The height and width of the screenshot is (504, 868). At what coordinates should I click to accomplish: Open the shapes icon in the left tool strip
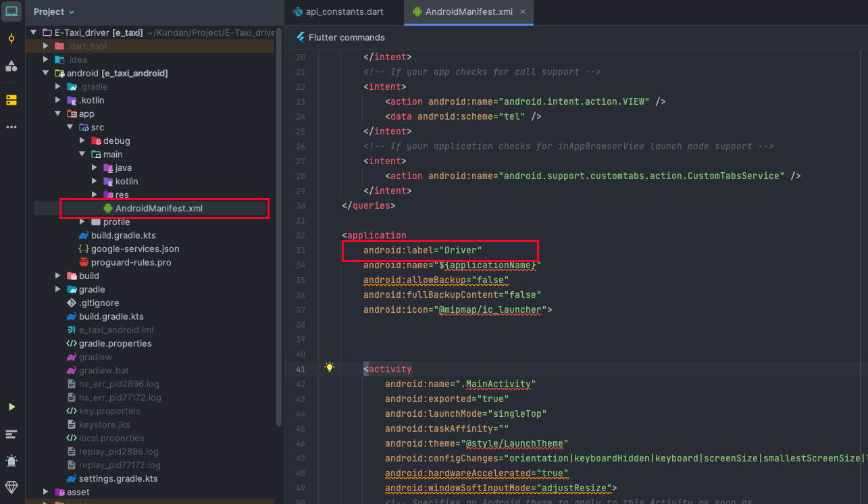(x=11, y=66)
